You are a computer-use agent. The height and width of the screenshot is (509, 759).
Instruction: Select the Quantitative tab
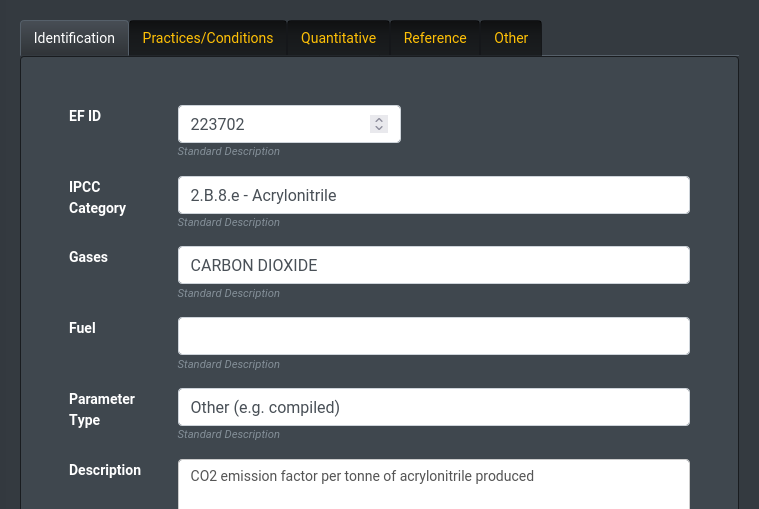[x=338, y=38]
